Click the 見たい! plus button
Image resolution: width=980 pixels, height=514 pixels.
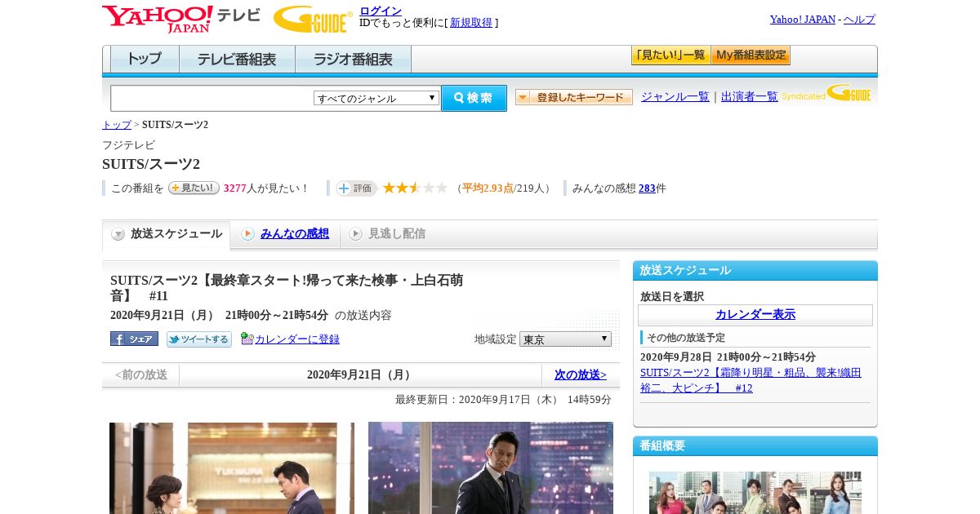194,188
